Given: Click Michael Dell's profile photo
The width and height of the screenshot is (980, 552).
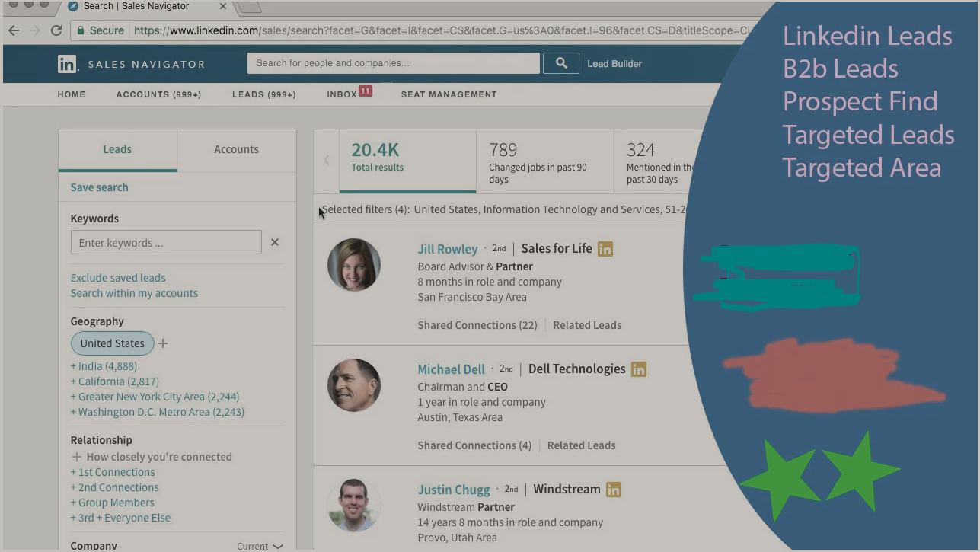Looking at the screenshot, I should tap(353, 384).
